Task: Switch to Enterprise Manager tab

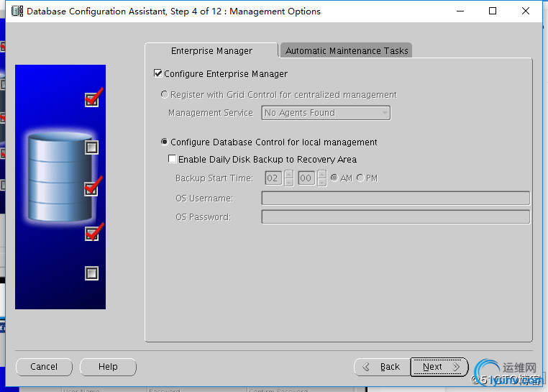Action: click(x=211, y=50)
